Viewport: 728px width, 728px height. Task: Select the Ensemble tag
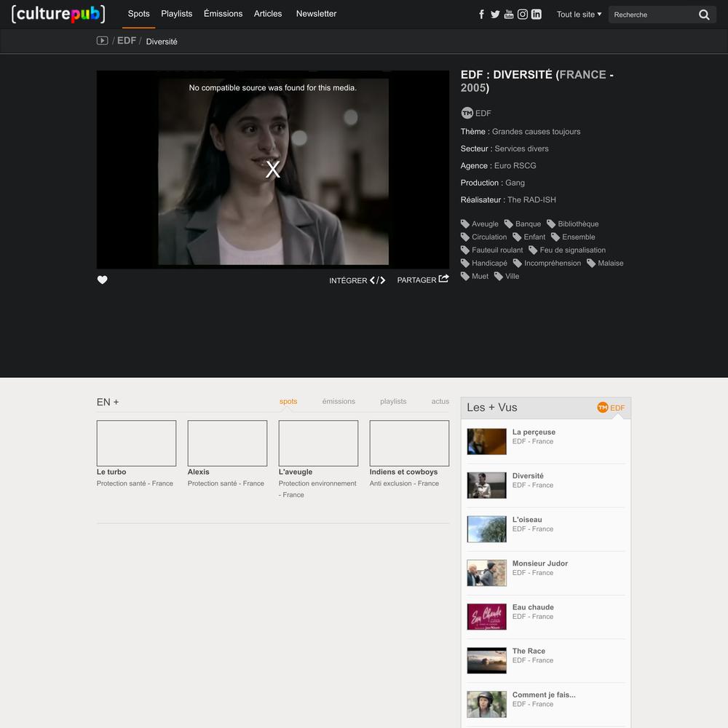(x=574, y=237)
